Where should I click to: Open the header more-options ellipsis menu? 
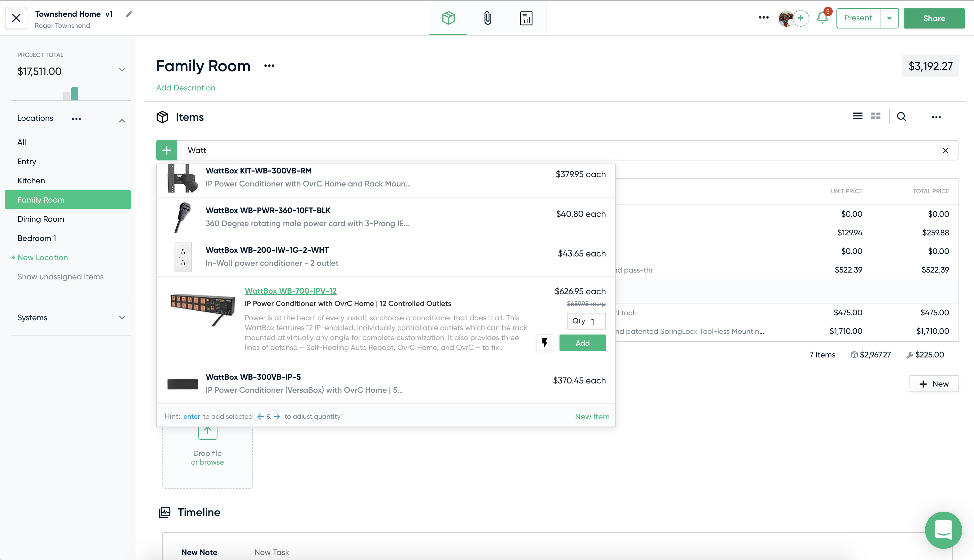pos(764,18)
